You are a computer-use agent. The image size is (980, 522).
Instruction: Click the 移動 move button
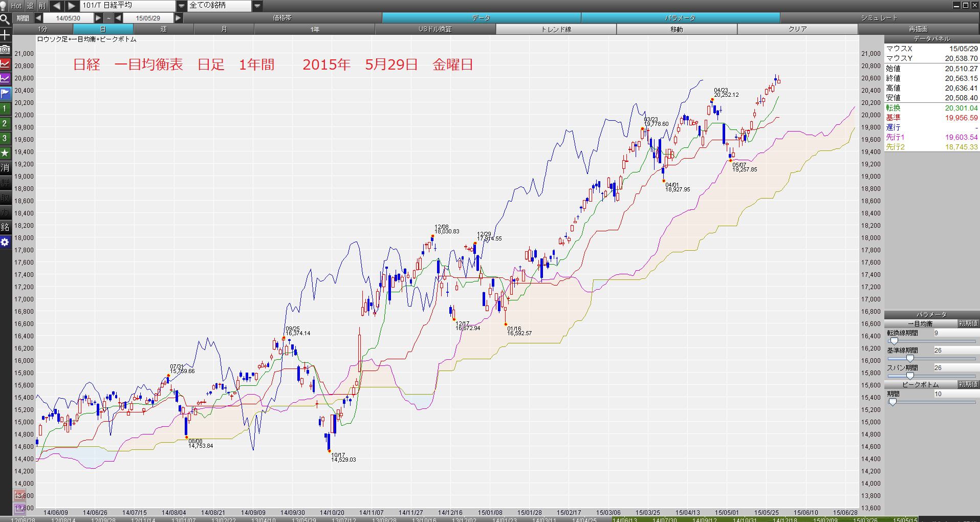(677, 29)
